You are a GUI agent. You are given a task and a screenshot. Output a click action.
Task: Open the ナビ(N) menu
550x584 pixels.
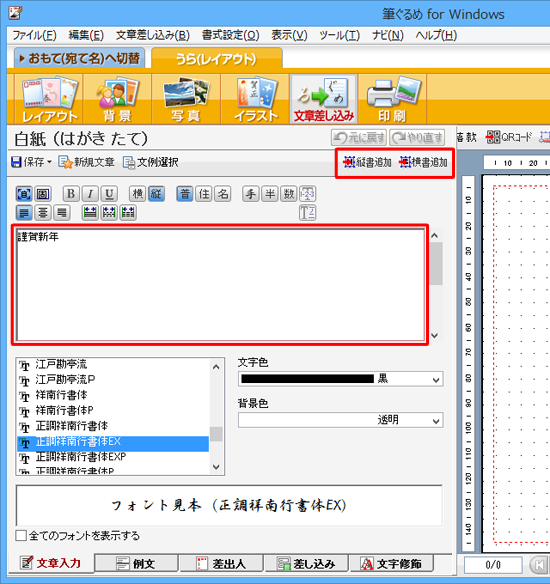(x=388, y=35)
